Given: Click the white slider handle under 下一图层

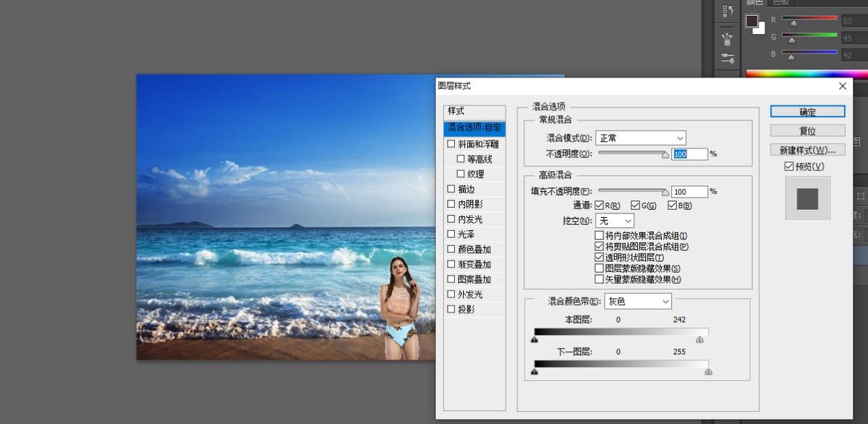Looking at the screenshot, I should (x=708, y=371).
